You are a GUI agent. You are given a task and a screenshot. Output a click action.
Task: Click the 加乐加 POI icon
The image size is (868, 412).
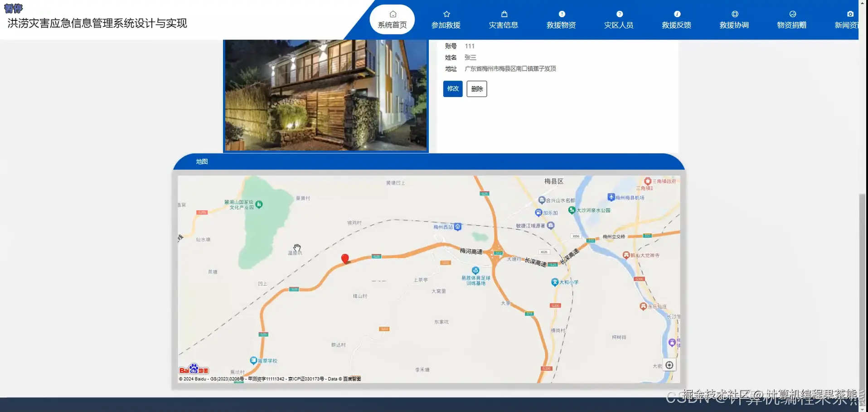[x=538, y=213]
